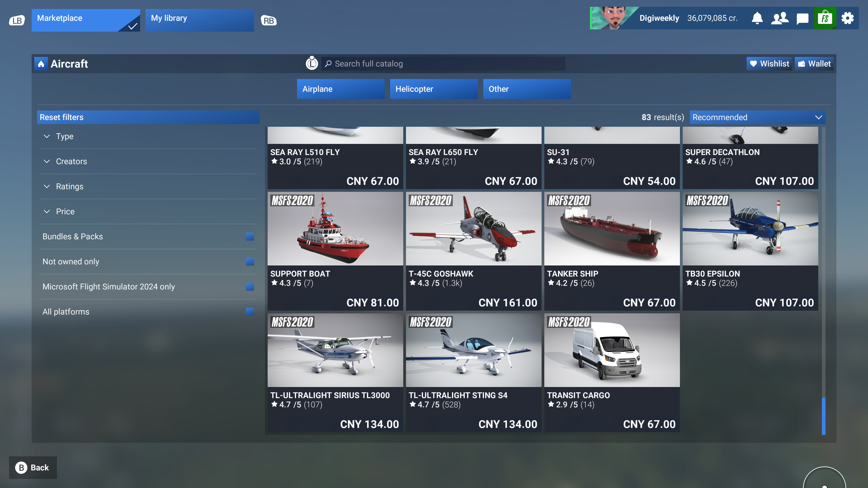The width and height of the screenshot is (868, 488).
Task: Open the notifications bell
Action: click(757, 18)
